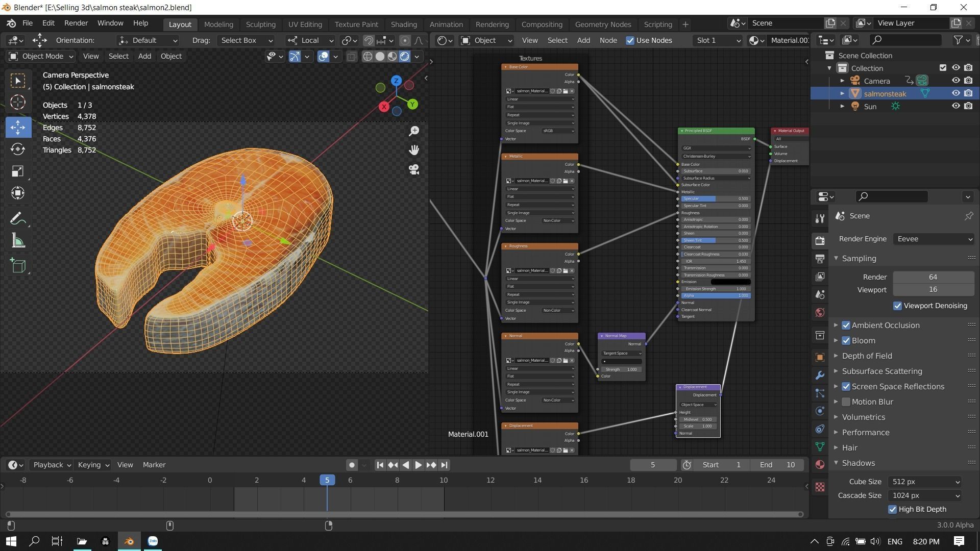Screen dimensions: 980x551
Task: Click the viewport pan hand icon
Action: pyautogui.click(x=414, y=150)
